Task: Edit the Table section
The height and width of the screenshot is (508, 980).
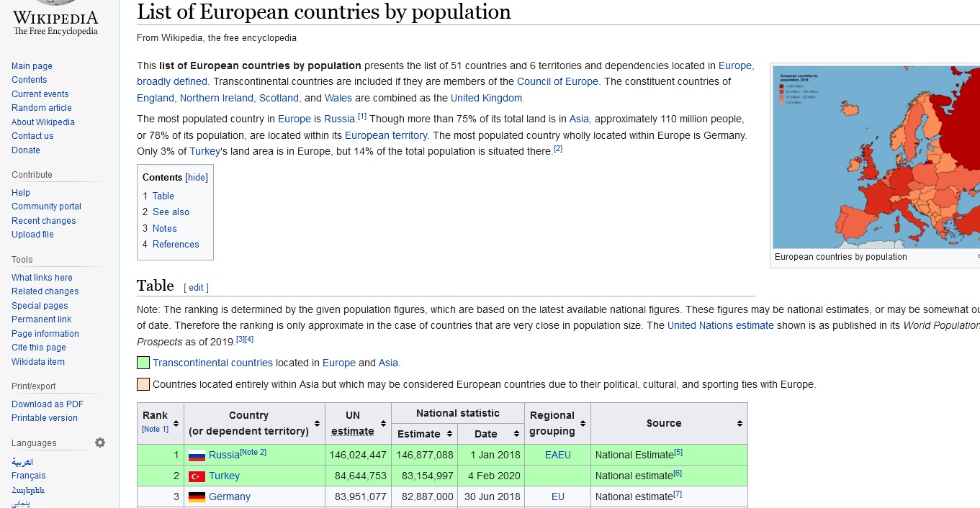Action: pos(197,287)
